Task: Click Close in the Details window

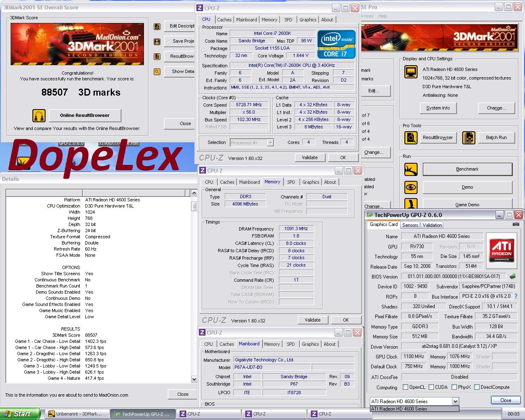Action: click(x=183, y=394)
